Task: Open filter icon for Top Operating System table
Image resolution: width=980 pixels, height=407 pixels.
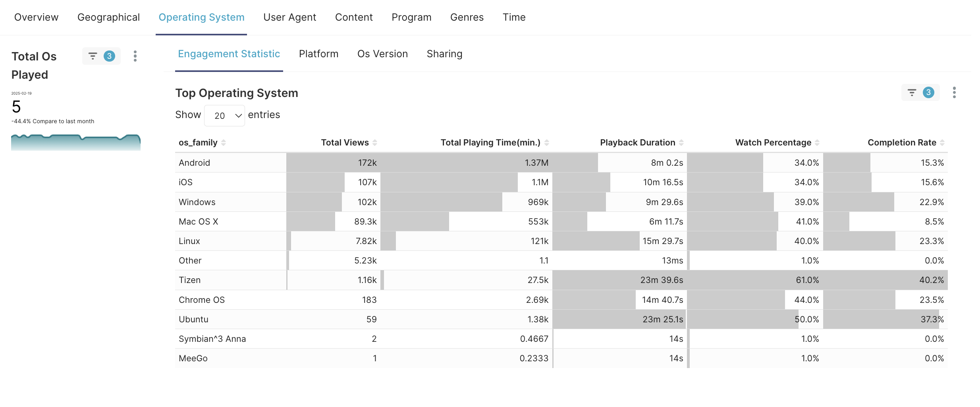Action: (x=912, y=93)
